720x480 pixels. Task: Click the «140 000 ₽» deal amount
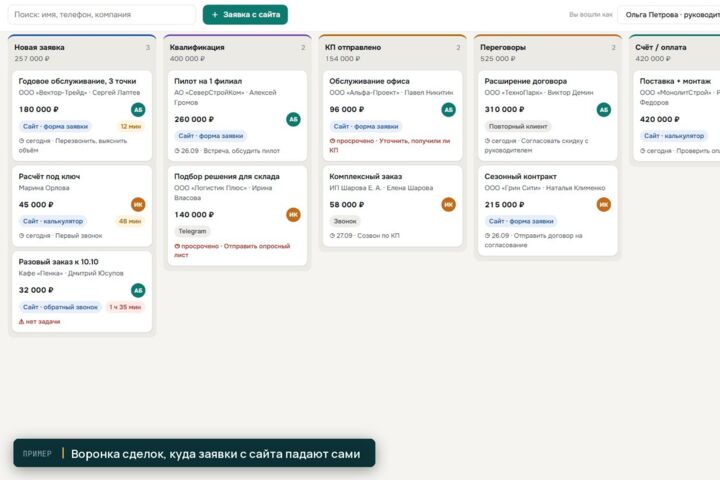[x=194, y=215]
